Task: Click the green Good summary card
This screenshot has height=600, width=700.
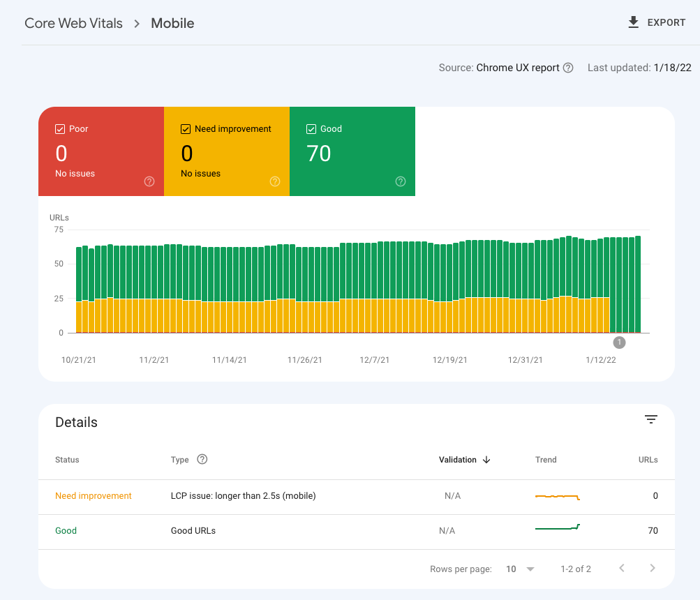Action: [352, 151]
